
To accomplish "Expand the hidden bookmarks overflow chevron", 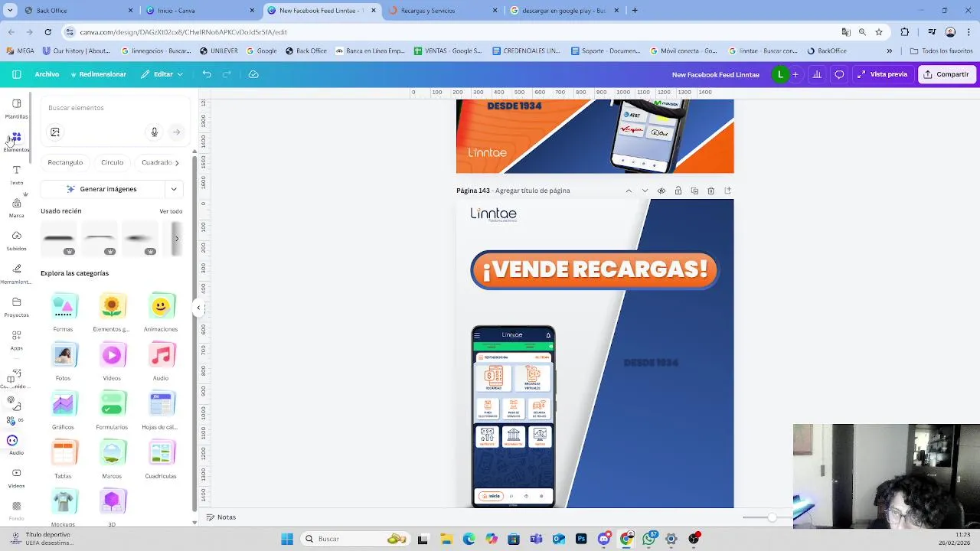I will (889, 51).
